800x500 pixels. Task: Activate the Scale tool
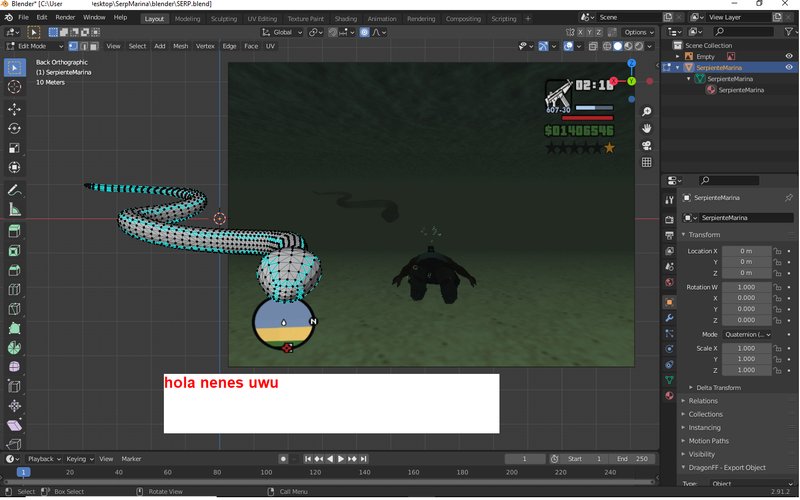click(14, 148)
